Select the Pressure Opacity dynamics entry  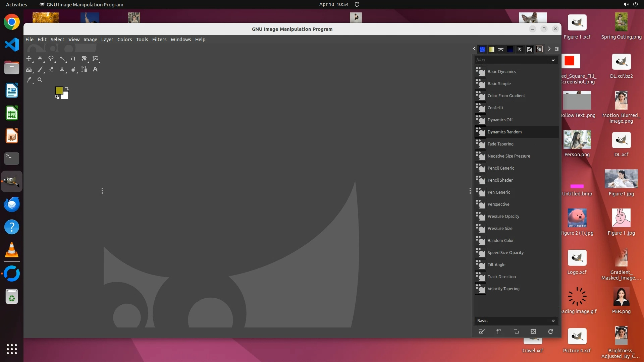coord(503,217)
